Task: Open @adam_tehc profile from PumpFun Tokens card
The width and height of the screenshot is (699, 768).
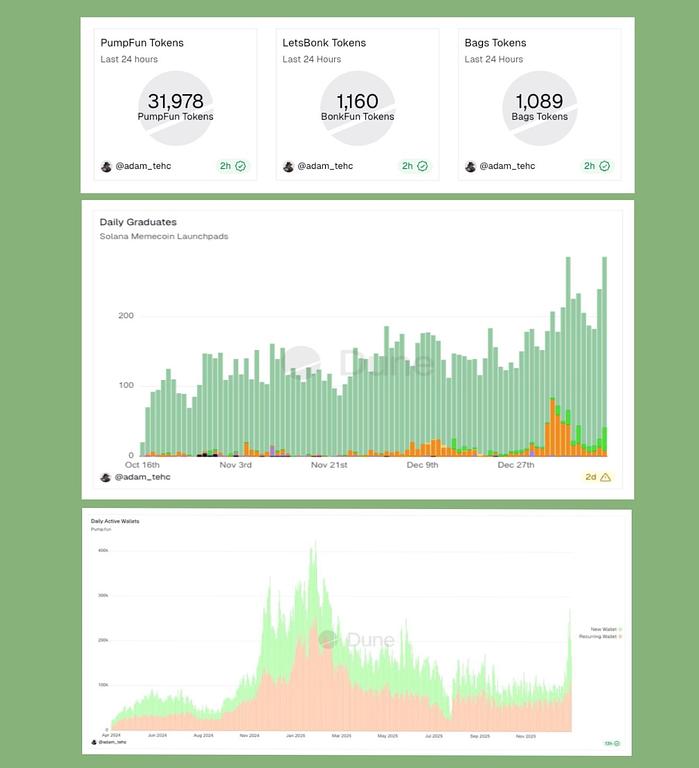Action: [x=143, y=166]
